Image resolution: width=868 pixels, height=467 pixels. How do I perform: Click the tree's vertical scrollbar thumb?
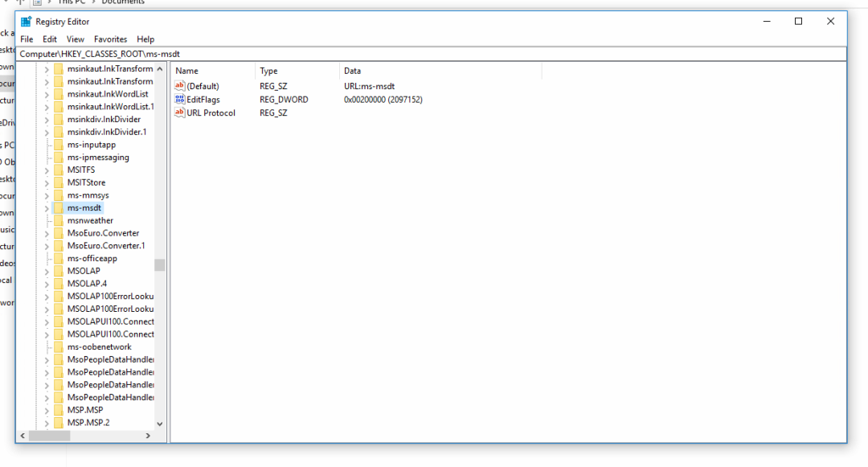160,265
